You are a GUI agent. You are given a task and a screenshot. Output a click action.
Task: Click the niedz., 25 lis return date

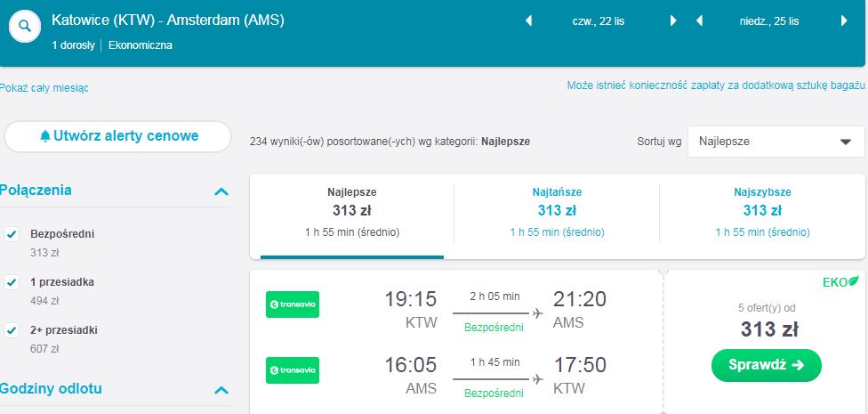(x=769, y=21)
